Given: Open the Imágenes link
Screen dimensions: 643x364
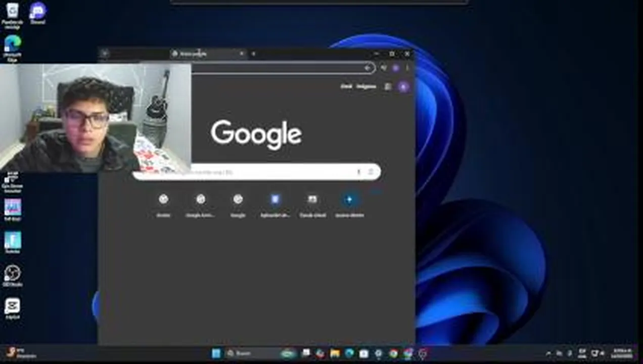Looking at the screenshot, I should point(366,86).
